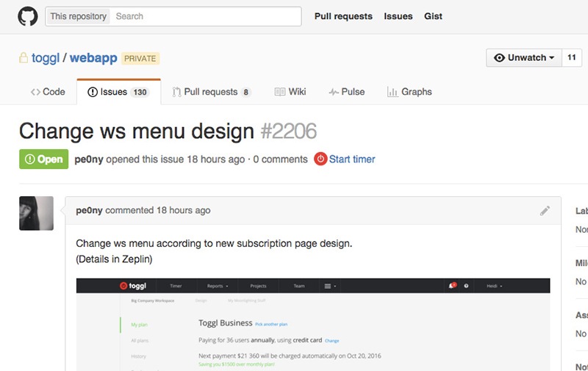Open pe0ny's profile from issue header

coord(89,159)
